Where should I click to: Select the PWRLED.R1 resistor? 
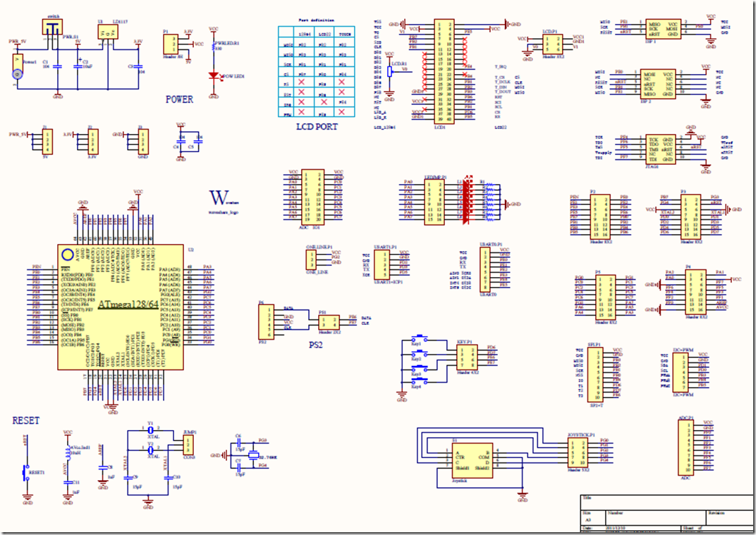tap(213, 47)
